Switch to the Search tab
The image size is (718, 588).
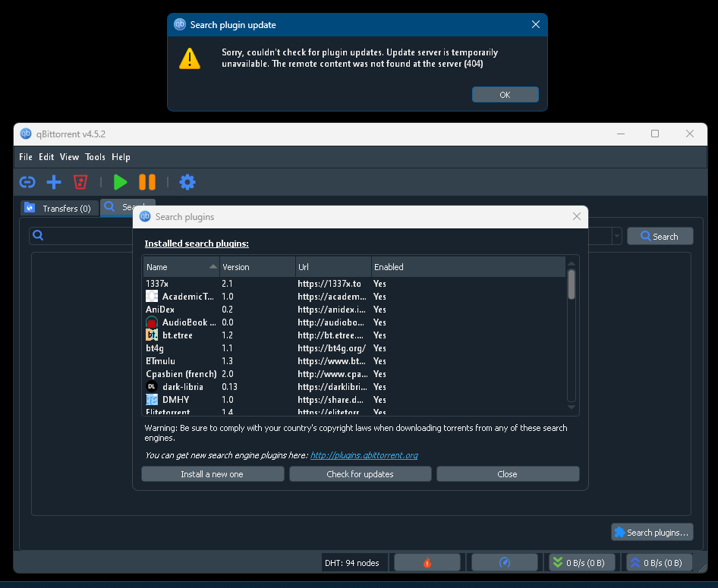click(117, 207)
